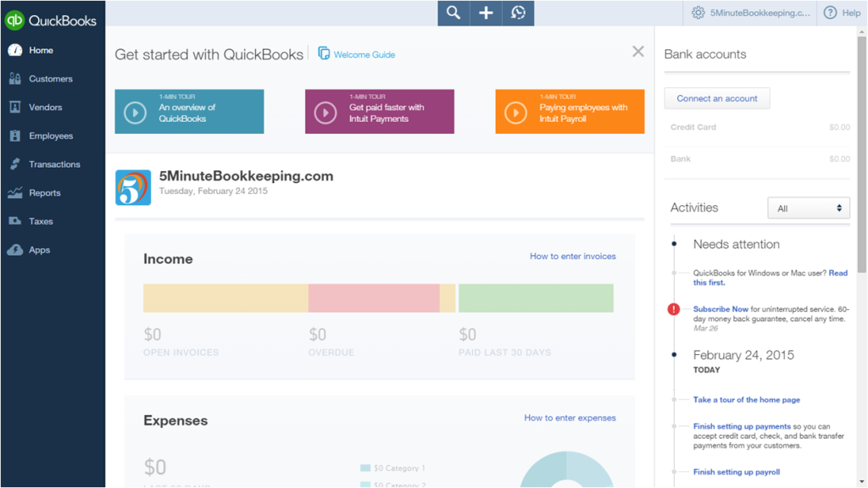868x488 pixels.
Task: Open the search magnifier tool
Action: click(x=453, y=13)
